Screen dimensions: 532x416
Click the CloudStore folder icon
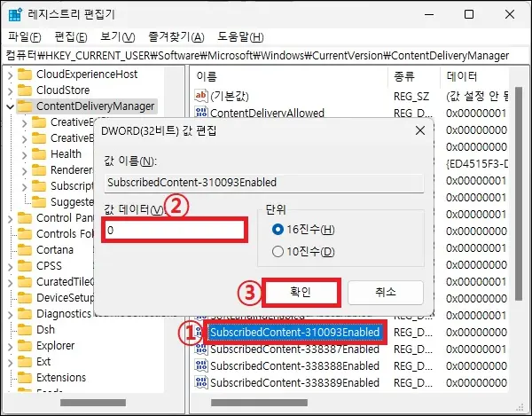point(25,90)
